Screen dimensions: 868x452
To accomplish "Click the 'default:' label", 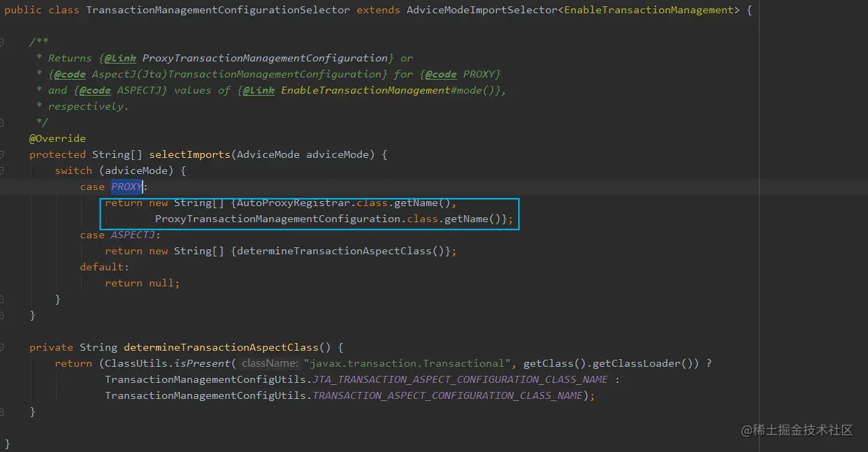I will point(105,267).
